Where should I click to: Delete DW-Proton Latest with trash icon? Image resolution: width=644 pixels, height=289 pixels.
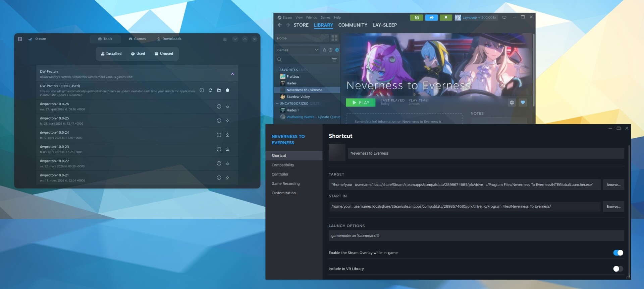[227, 90]
